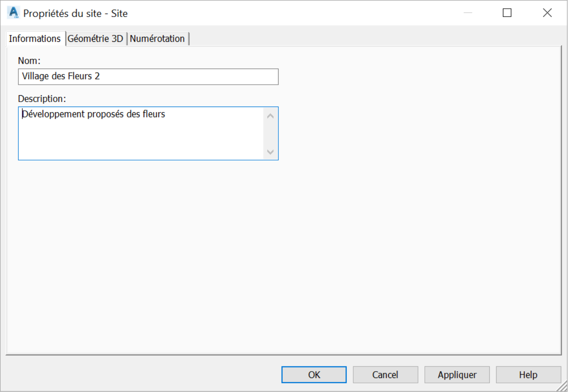Open the Numérotation tab
This screenshot has height=392, width=568.
pos(157,39)
